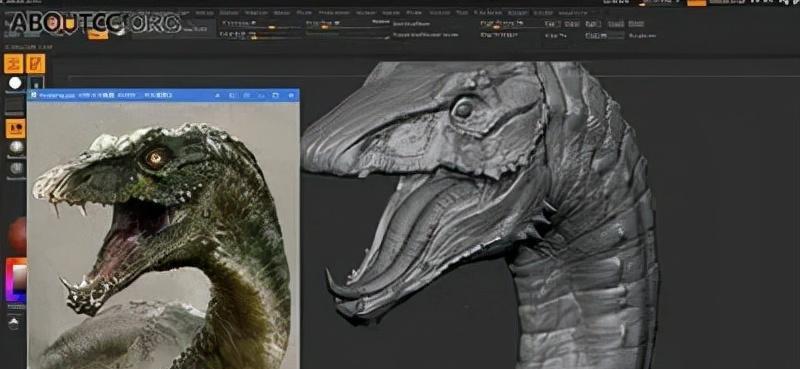The width and height of the screenshot is (800, 369).
Task: Click the orange box in the top-right corner
Action: point(697,3)
